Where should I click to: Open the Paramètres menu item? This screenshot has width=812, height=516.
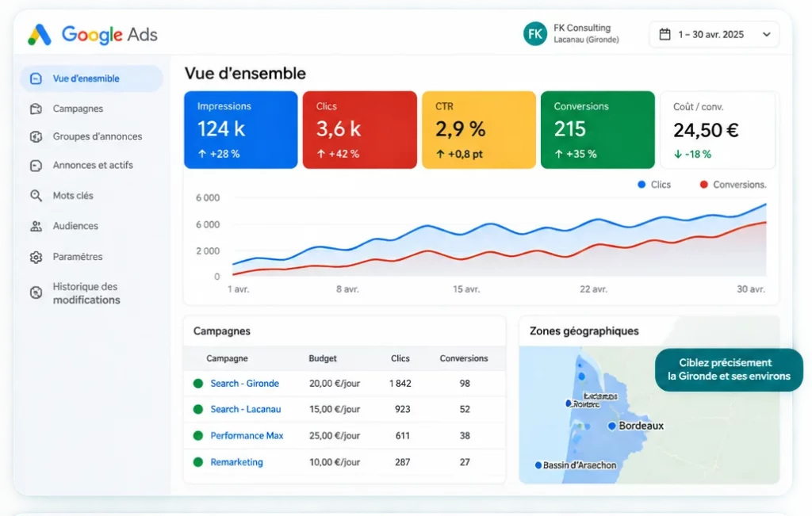click(78, 258)
